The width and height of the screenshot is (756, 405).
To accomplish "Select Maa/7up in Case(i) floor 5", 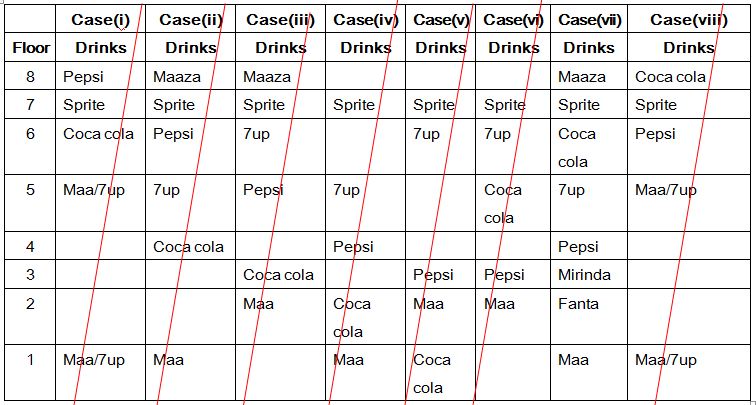I will click(x=94, y=189).
